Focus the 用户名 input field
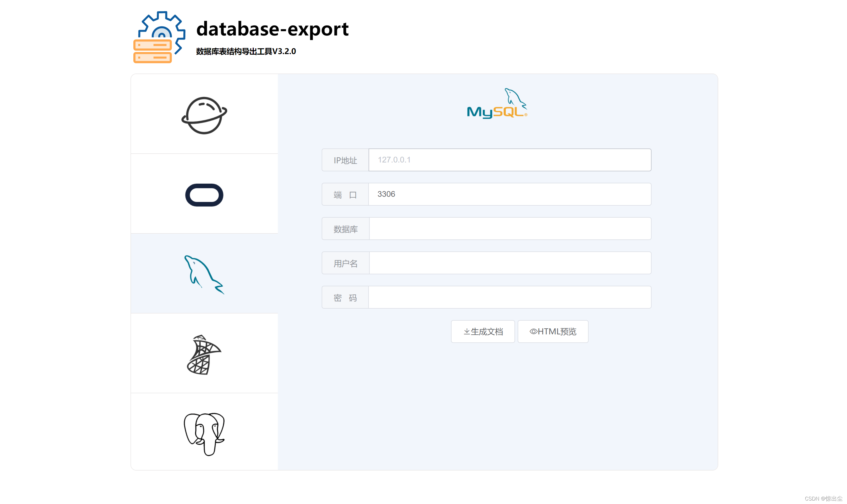Viewport: 847px width, 504px height. [510, 263]
